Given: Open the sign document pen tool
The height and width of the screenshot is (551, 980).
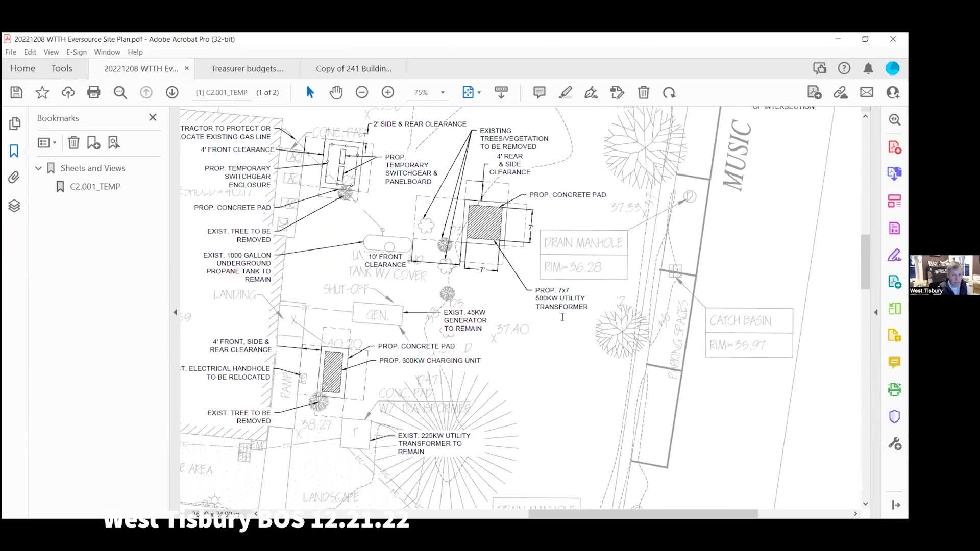Looking at the screenshot, I should tap(591, 92).
